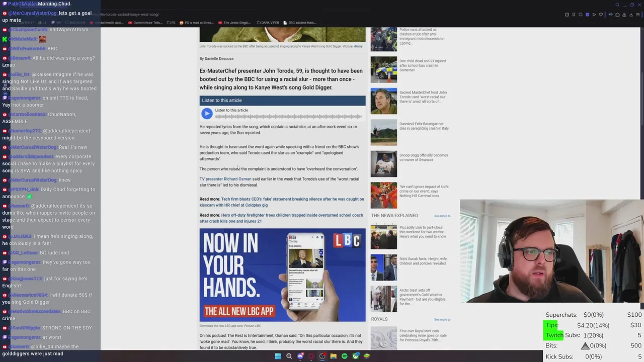Open the PS is mad at Strea... bookmark
The width and height of the screenshot is (644, 362).
point(197,23)
